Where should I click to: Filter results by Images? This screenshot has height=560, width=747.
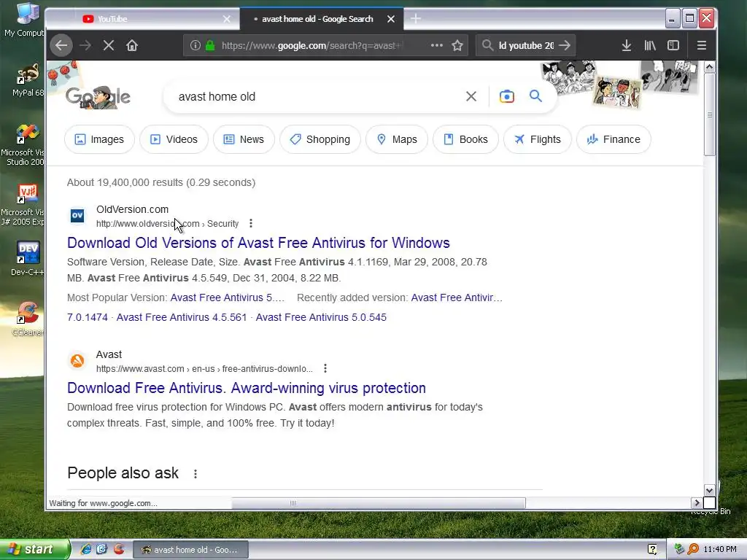click(x=99, y=139)
